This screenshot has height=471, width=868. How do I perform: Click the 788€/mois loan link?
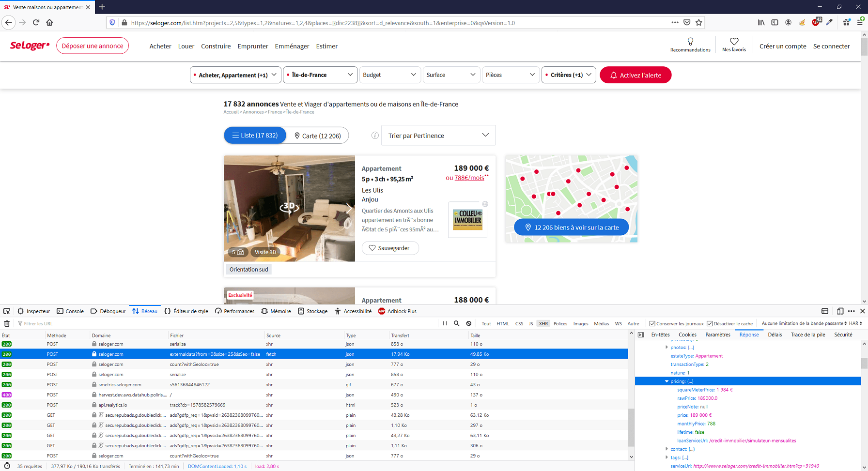469,178
